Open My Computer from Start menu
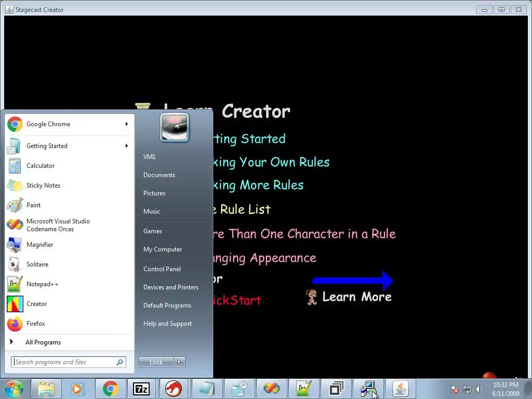 pyautogui.click(x=163, y=249)
